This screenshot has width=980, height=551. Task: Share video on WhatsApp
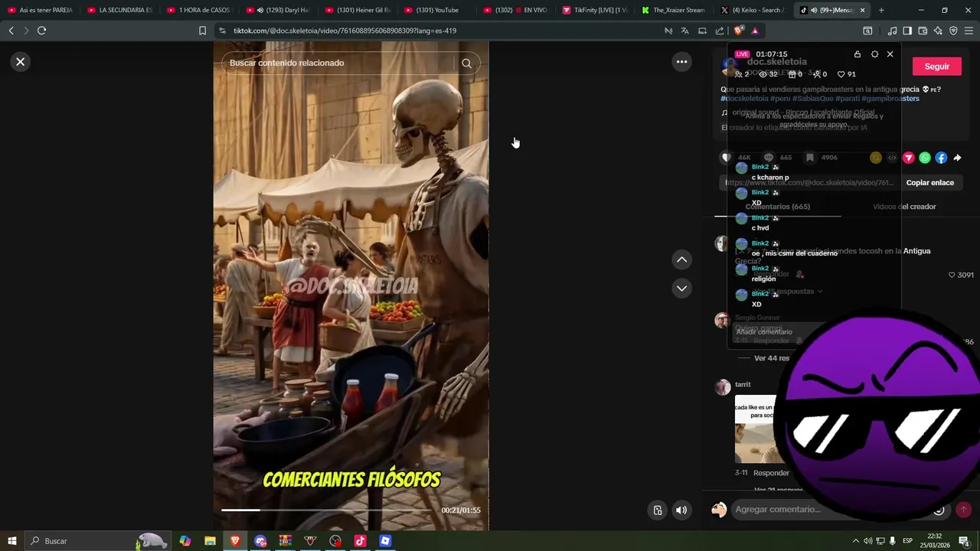[x=925, y=158]
